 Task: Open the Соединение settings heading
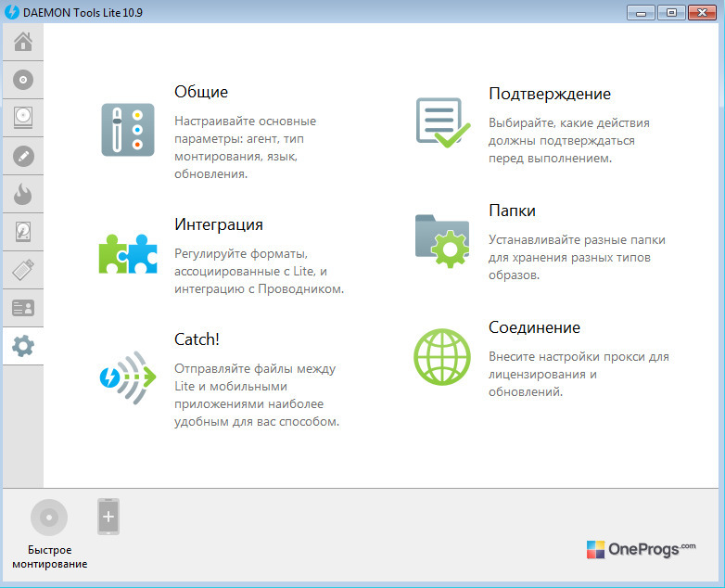[x=535, y=327]
